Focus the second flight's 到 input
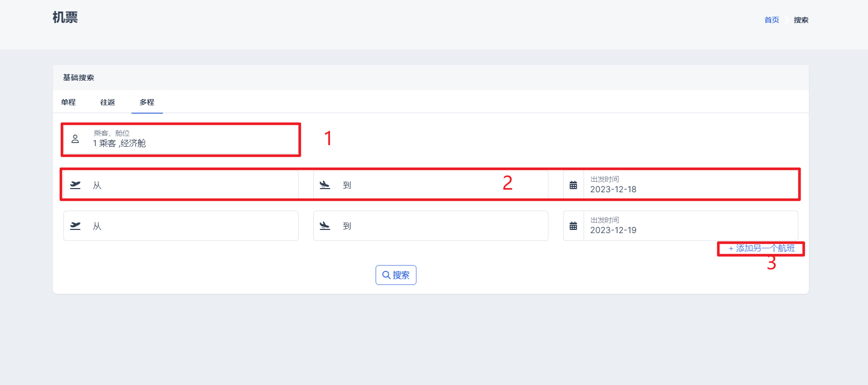The image size is (868, 385). coord(440,226)
